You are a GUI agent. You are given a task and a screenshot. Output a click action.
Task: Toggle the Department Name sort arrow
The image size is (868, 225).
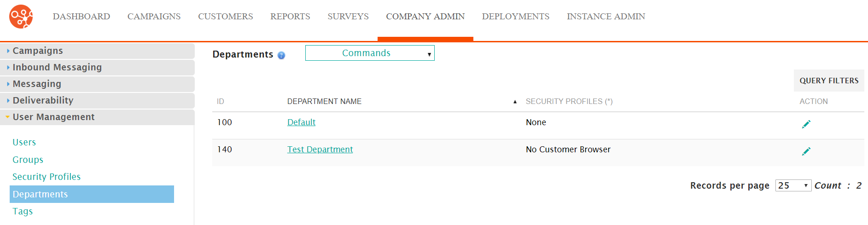click(515, 102)
